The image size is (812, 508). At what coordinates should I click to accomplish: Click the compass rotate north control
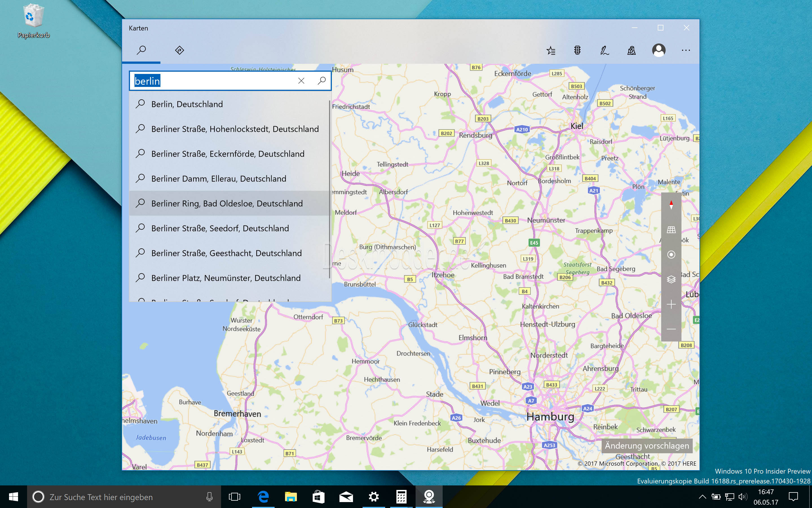[671, 205]
